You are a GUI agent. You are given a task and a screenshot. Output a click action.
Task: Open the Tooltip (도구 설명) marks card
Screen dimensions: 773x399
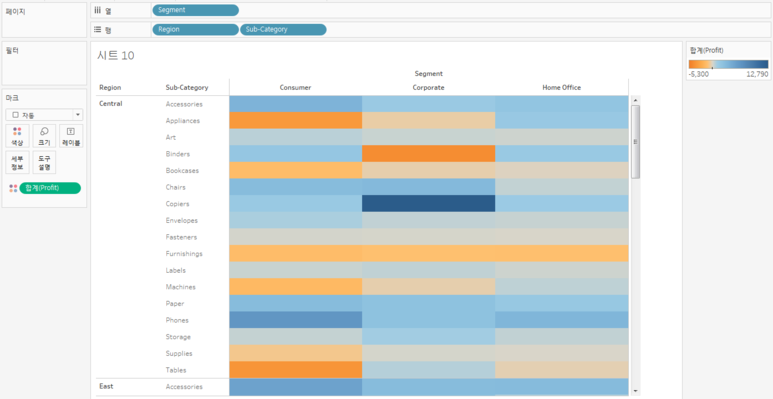click(44, 162)
